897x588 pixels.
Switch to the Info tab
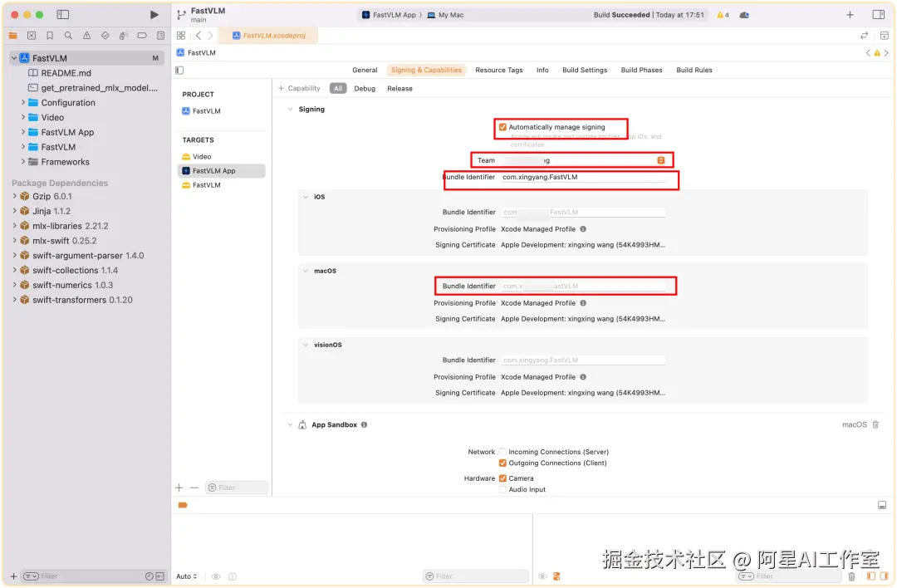pos(542,70)
